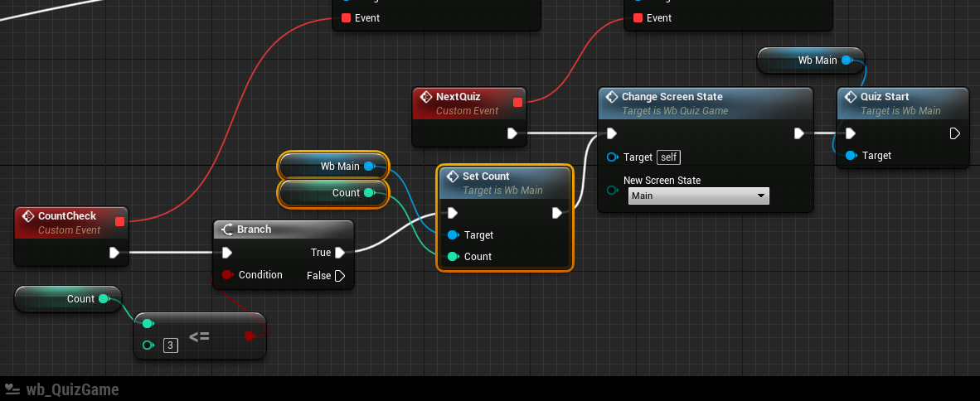980x401 pixels.
Task: Click the highlighted Count variable output pin
Action: click(369, 193)
